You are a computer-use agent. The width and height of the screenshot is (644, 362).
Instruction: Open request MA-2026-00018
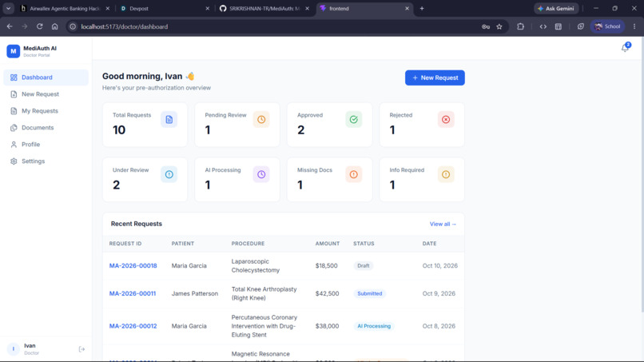[133, 266]
